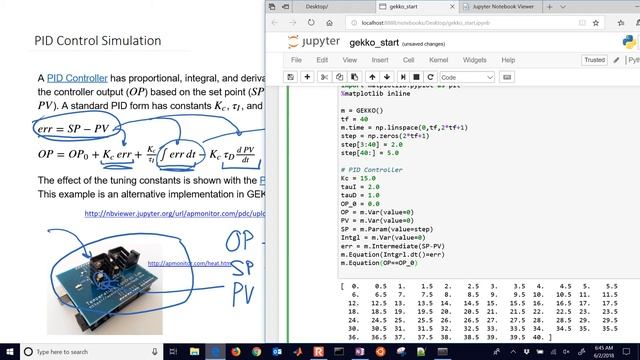Screen dimensions: 640x360
Task: Restart the kernel with the circular arrow
Action: tap(430, 77)
